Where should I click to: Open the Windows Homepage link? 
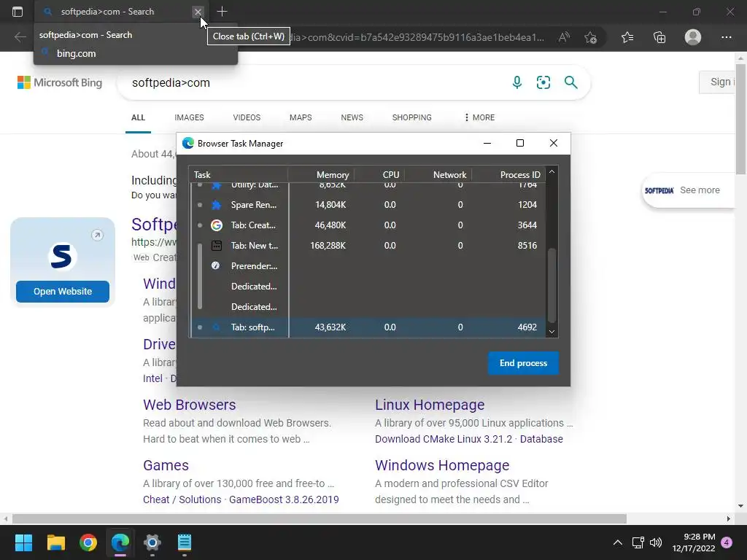[x=442, y=465]
